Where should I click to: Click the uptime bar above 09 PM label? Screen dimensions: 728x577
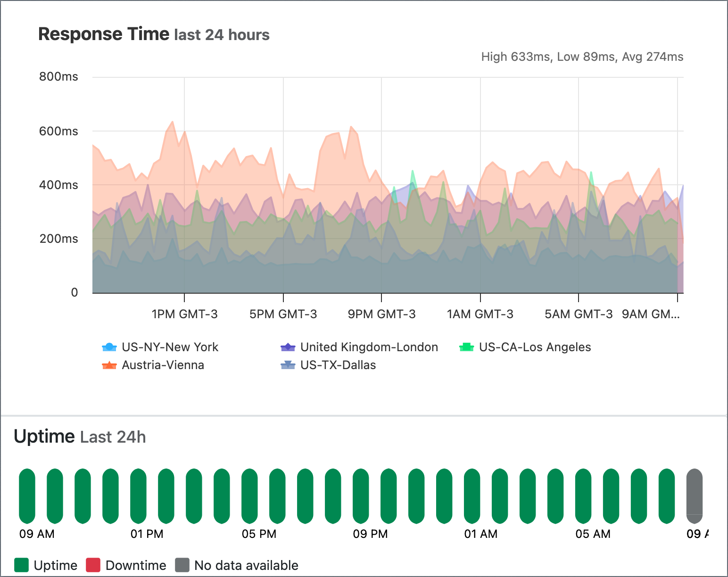coord(361,496)
